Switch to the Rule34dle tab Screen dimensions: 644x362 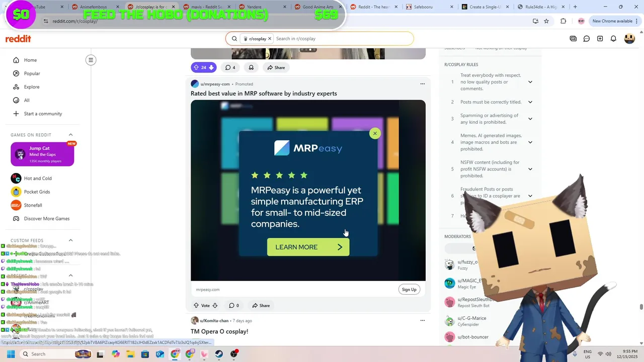click(x=541, y=7)
